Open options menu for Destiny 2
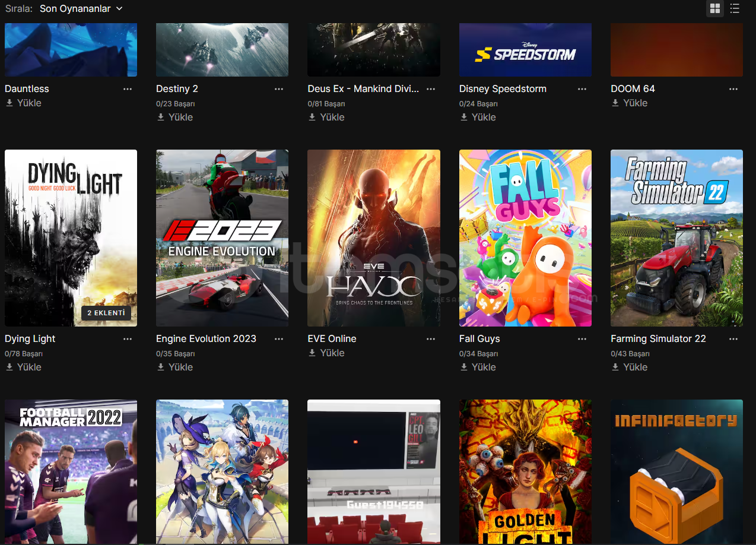This screenshot has height=545, width=756. pyautogui.click(x=279, y=88)
